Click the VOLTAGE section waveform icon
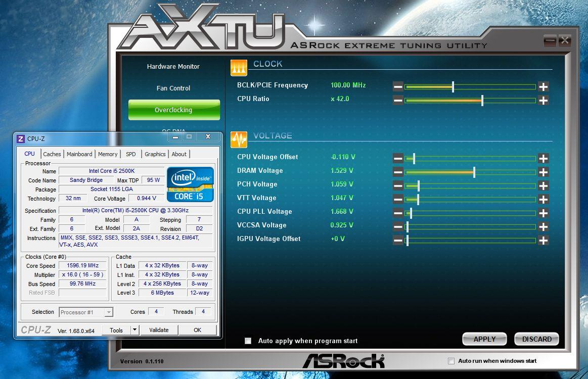588x379 pixels. click(239, 139)
